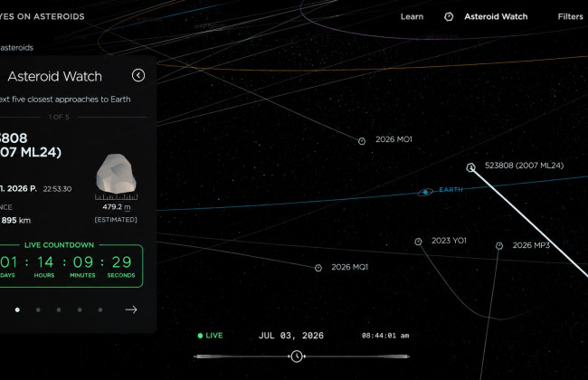Open the Learn menu
This screenshot has height=380, width=588.
coord(412,16)
